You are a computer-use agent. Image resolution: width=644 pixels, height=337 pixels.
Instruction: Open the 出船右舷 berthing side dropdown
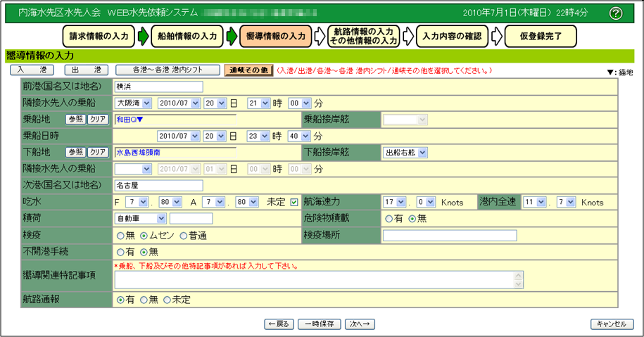[405, 153]
